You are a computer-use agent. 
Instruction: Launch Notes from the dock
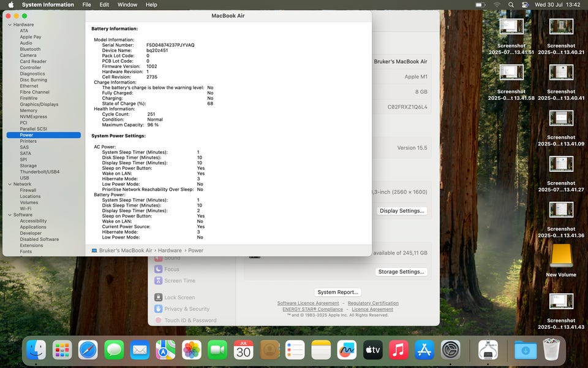click(x=321, y=350)
